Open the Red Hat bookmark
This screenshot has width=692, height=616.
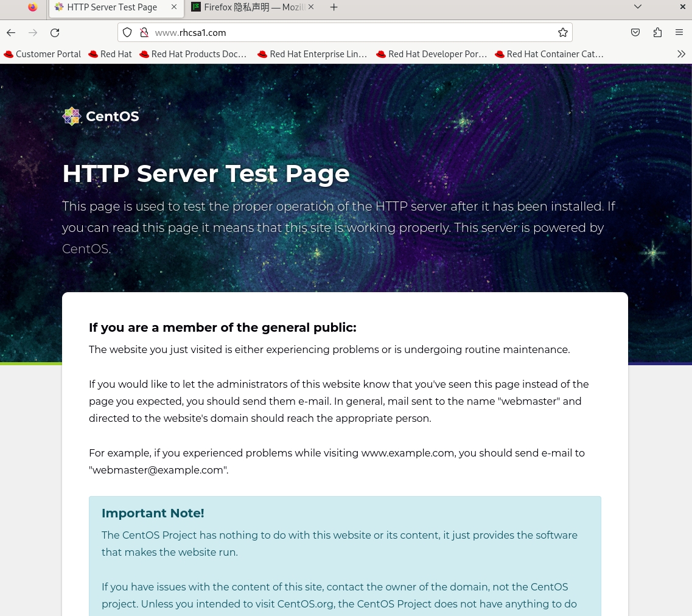pyautogui.click(x=110, y=54)
